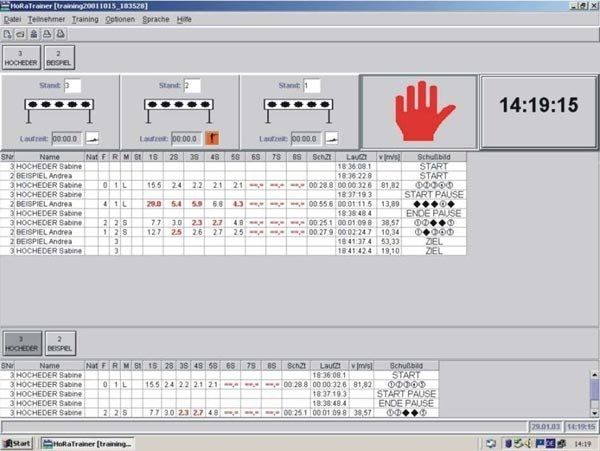Expand the Training menu
The height and width of the screenshot is (451, 600).
pyautogui.click(x=85, y=19)
